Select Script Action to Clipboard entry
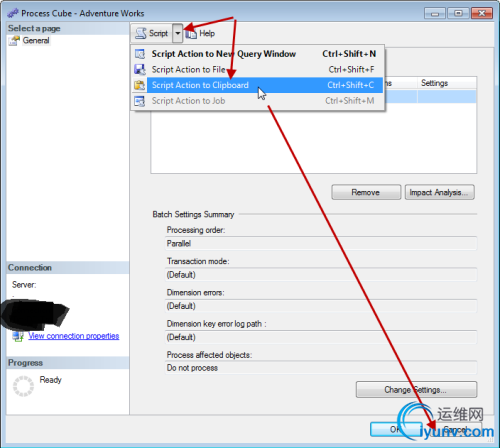 point(258,85)
